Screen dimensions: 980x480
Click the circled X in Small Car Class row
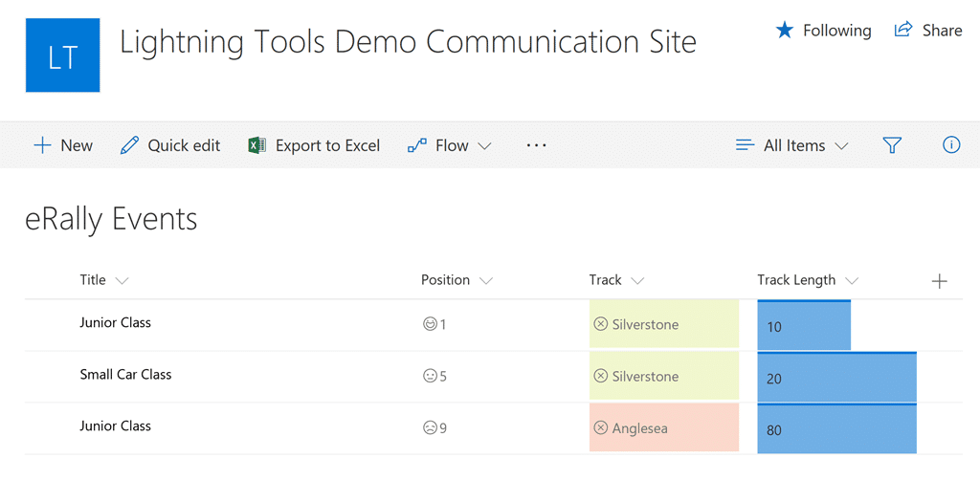click(x=601, y=376)
